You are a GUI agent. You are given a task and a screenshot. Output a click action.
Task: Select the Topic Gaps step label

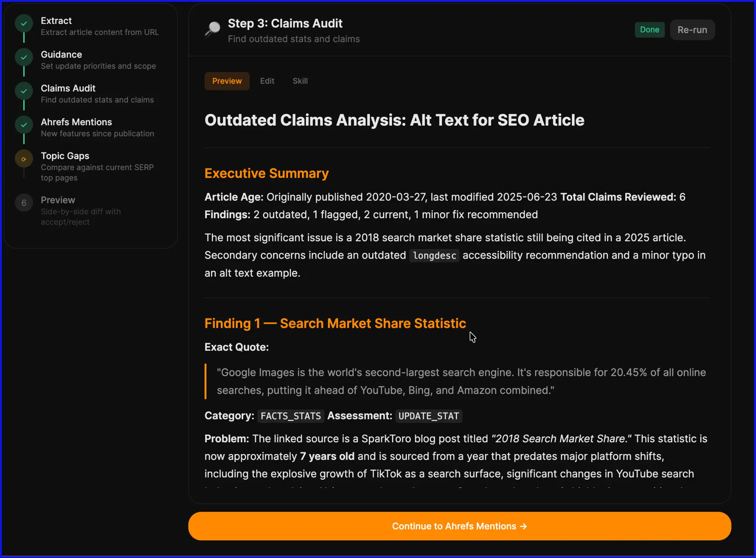click(65, 156)
